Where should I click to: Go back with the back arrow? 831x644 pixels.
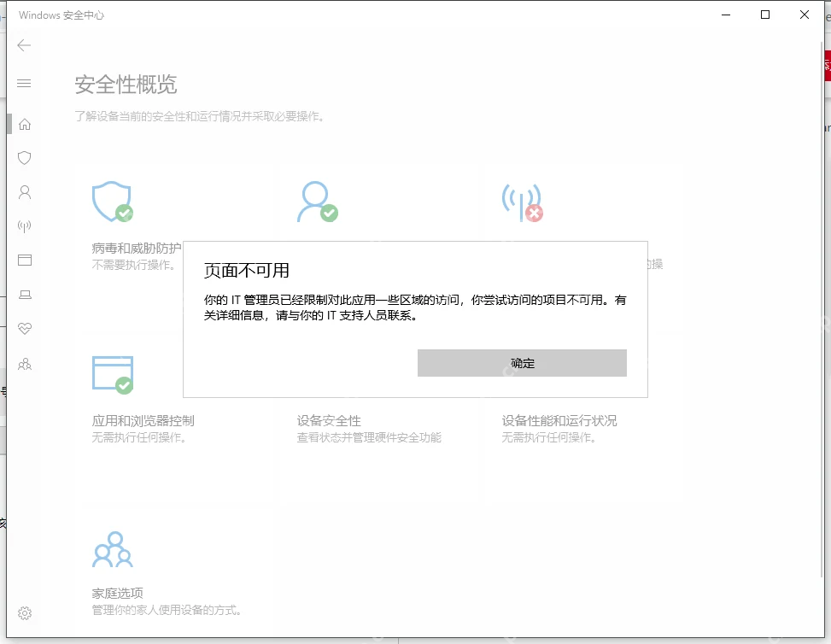point(24,45)
